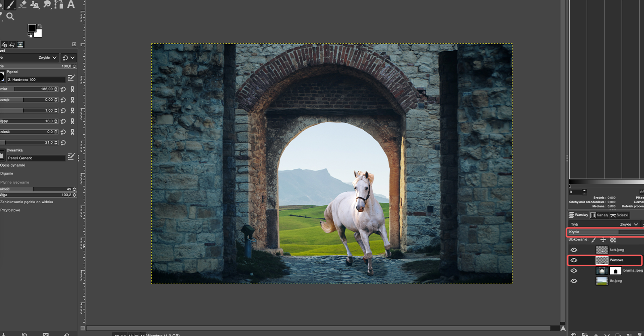Viewport: 644px width, 336px height.
Task: Click the black foreground color swatch
Action: 32,28
